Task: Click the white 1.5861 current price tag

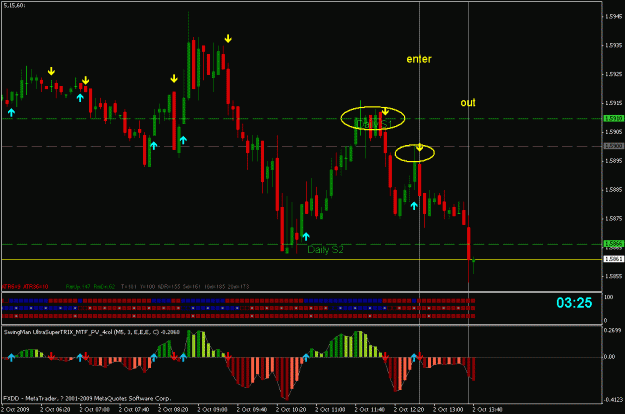Action: point(613,259)
